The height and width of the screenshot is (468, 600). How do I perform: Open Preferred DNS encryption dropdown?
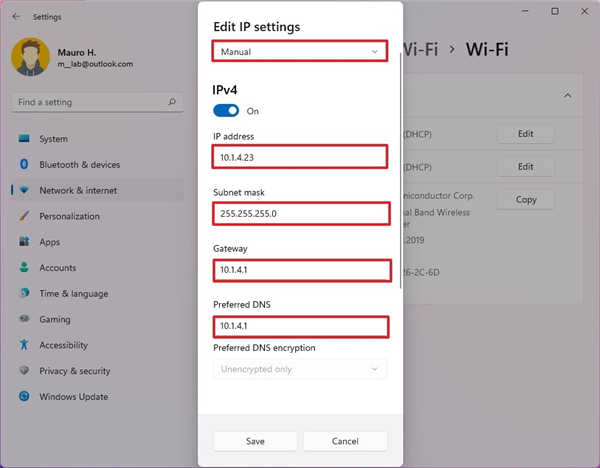tap(300, 369)
